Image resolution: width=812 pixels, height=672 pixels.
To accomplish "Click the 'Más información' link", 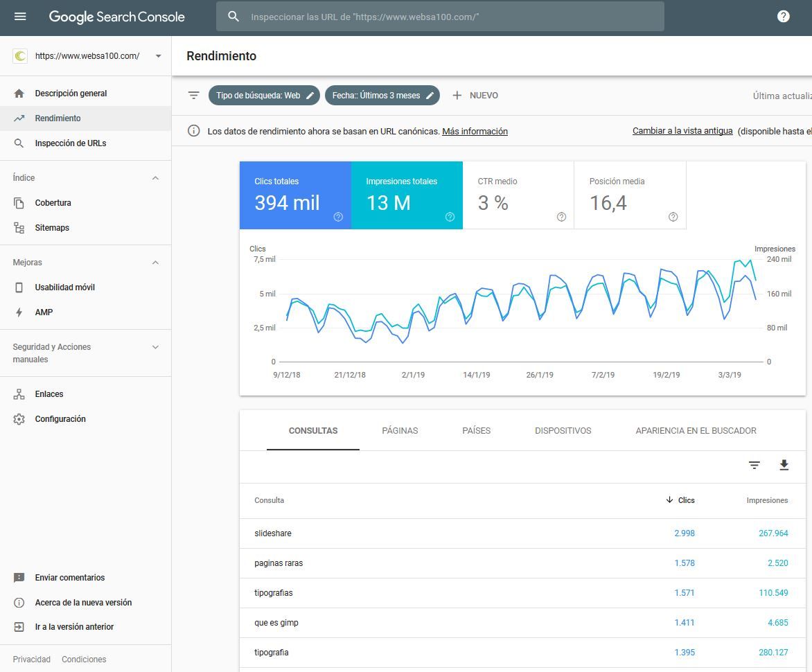I will 475,132.
